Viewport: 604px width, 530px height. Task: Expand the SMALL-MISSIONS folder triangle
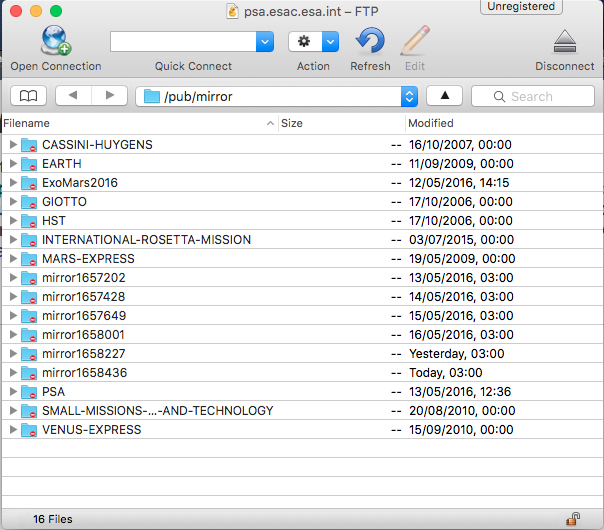tap(13, 411)
